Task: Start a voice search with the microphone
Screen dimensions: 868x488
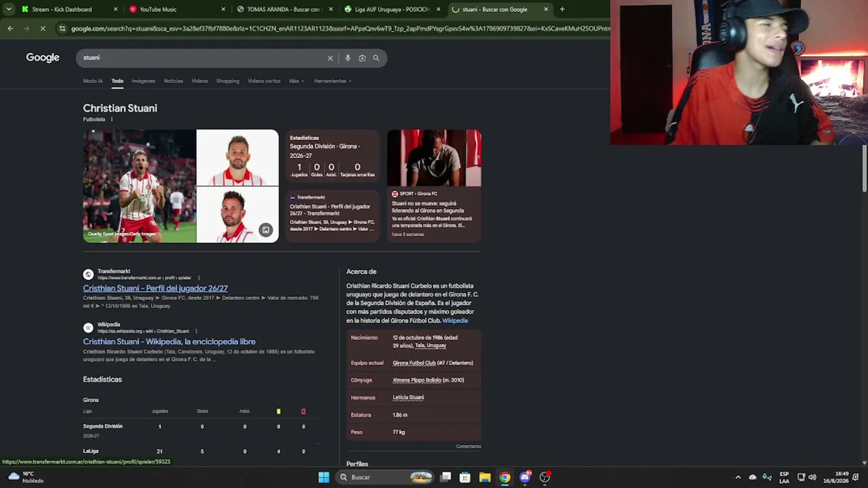Action: coord(347,58)
